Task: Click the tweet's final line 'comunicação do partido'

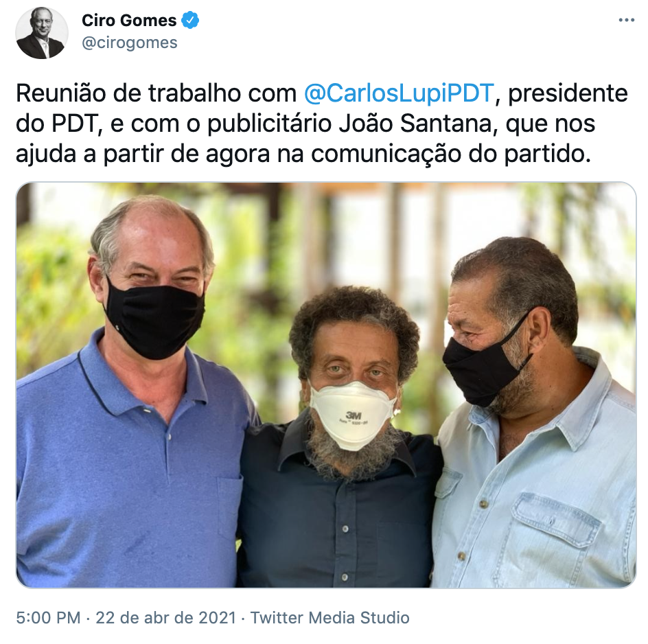Action: [x=451, y=154]
